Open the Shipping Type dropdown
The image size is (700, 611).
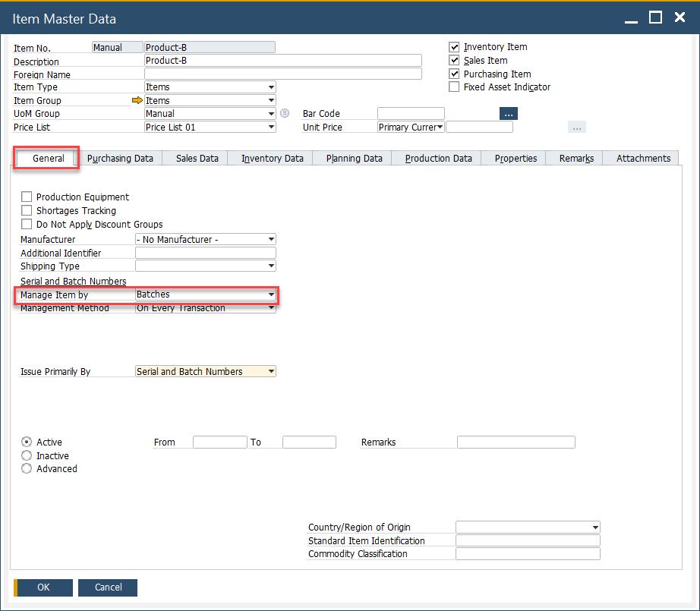[270, 266]
